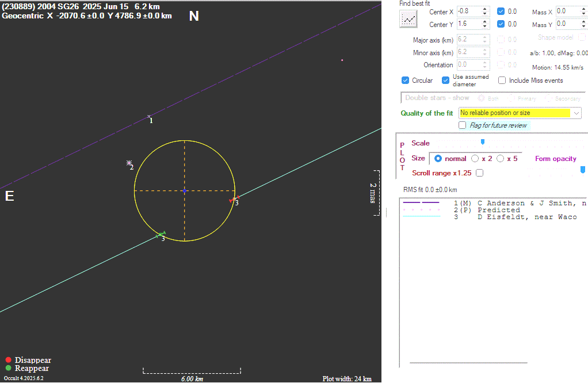588x383 pixels.
Task: Click the observer list horizontal scrollbar
Action: pyautogui.click(x=468, y=363)
